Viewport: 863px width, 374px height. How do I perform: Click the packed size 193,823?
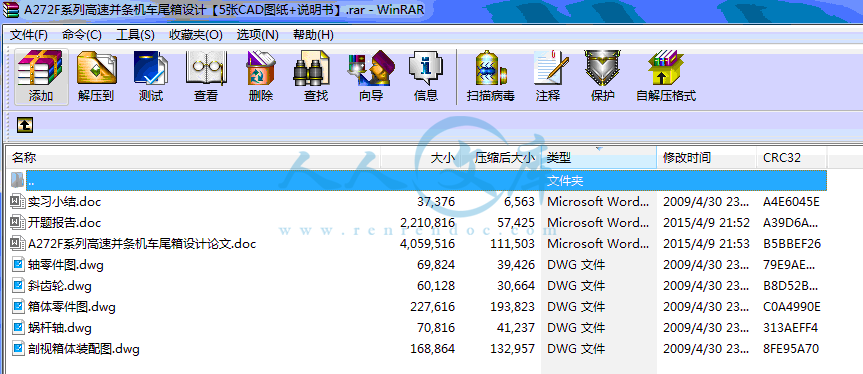click(511, 306)
